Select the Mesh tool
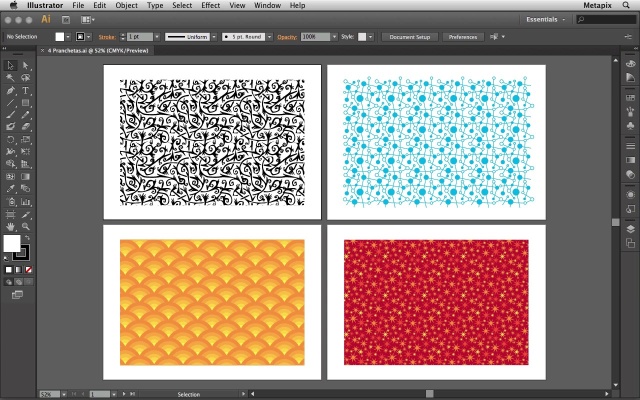The width and height of the screenshot is (640, 400). (x=10, y=177)
